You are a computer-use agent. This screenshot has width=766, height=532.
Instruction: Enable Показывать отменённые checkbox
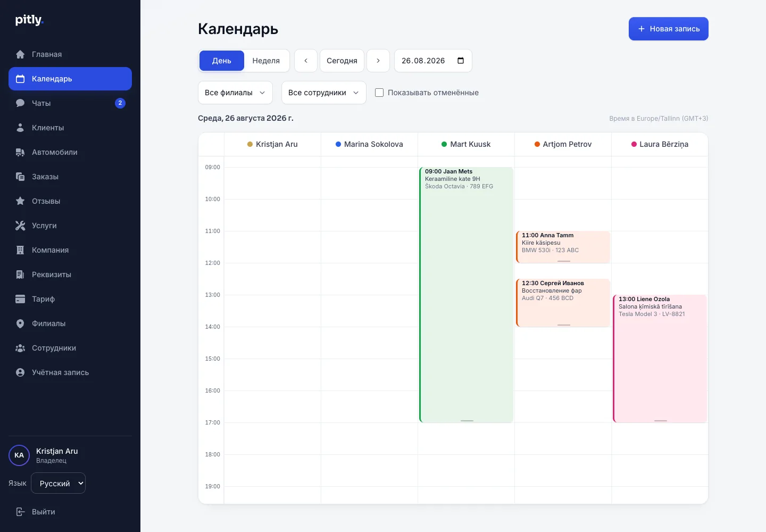[x=379, y=93]
